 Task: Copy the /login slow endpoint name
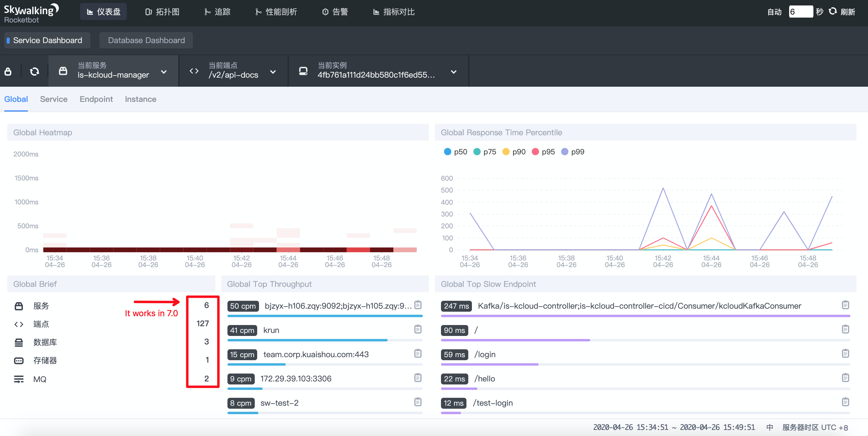click(x=845, y=354)
